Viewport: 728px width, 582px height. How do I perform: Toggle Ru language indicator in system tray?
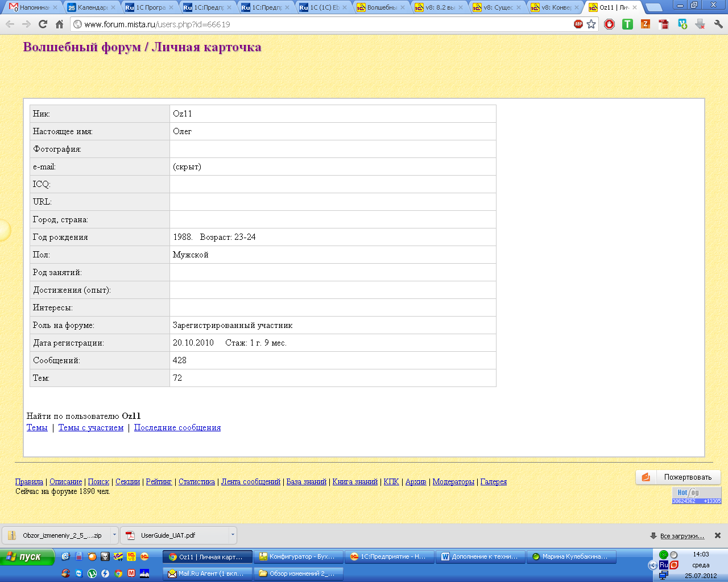click(x=663, y=565)
